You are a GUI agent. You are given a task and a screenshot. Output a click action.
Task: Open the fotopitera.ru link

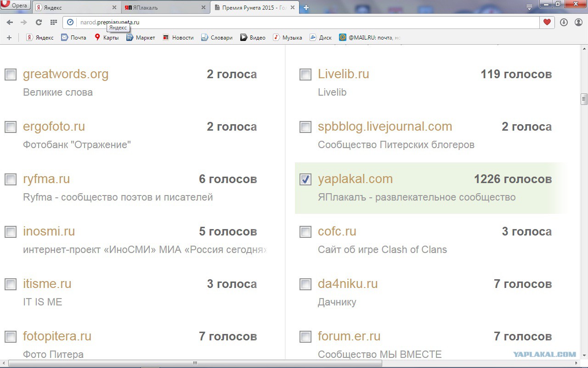(x=57, y=336)
